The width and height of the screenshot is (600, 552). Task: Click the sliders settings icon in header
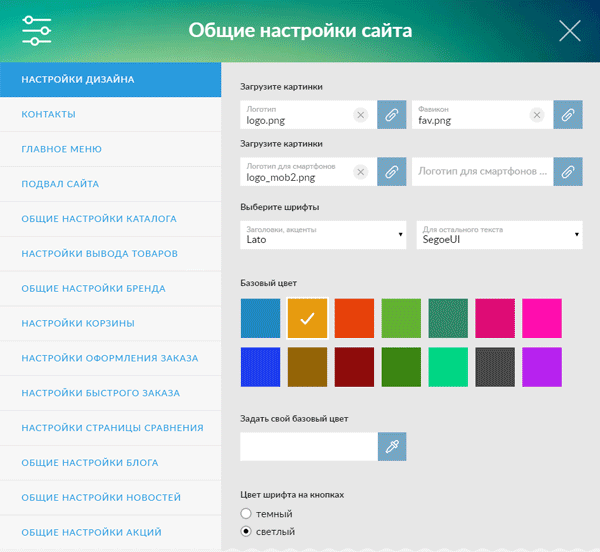click(37, 31)
